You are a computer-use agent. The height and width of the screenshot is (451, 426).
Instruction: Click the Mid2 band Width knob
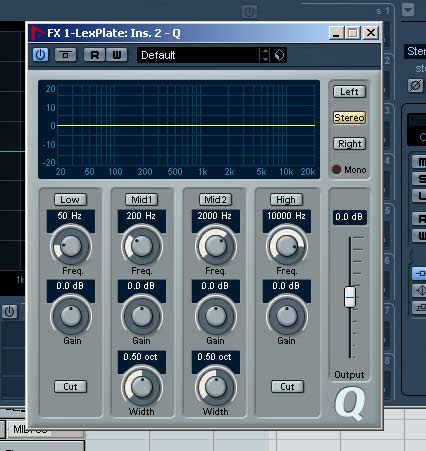click(x=216, y=387)
